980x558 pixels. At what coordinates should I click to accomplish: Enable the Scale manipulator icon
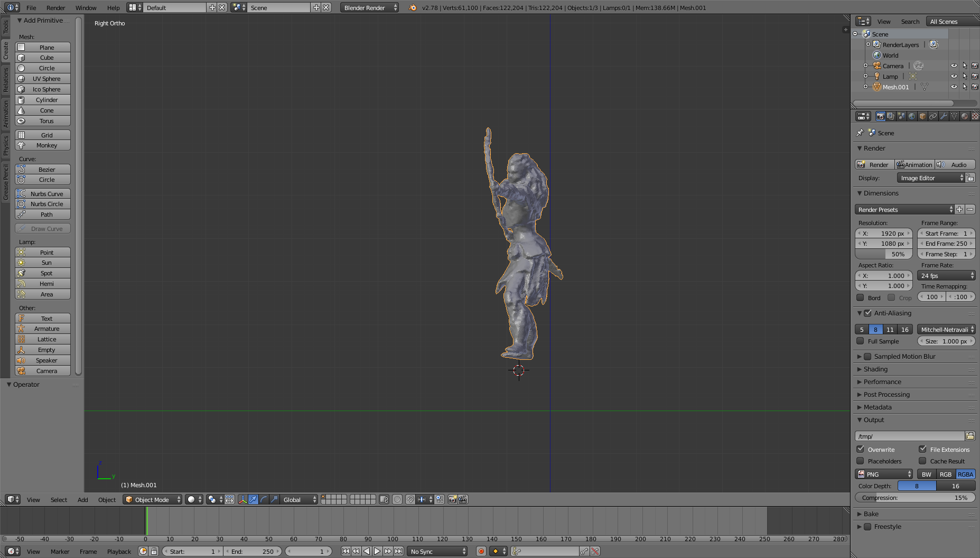(x=274, y=499)
